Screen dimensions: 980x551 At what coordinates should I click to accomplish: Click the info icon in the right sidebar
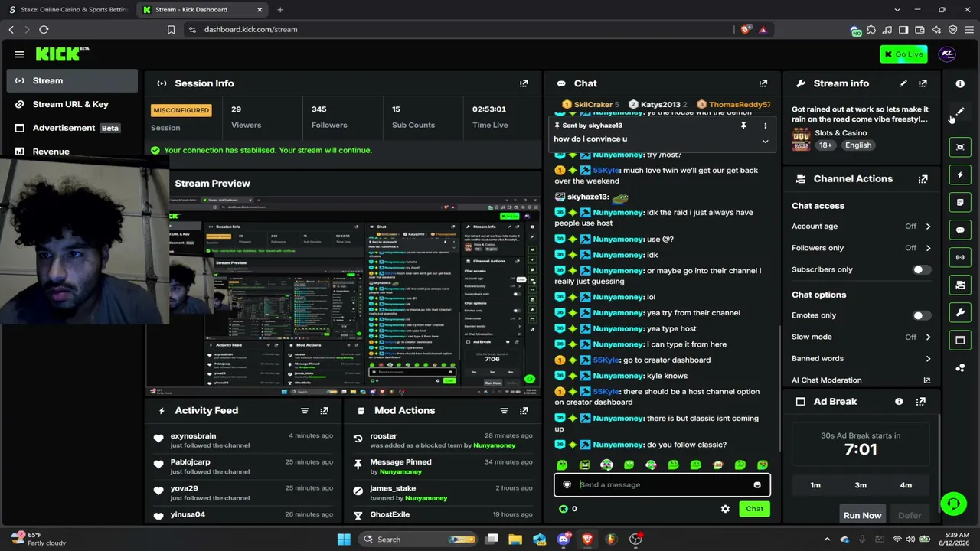[960, 83]
